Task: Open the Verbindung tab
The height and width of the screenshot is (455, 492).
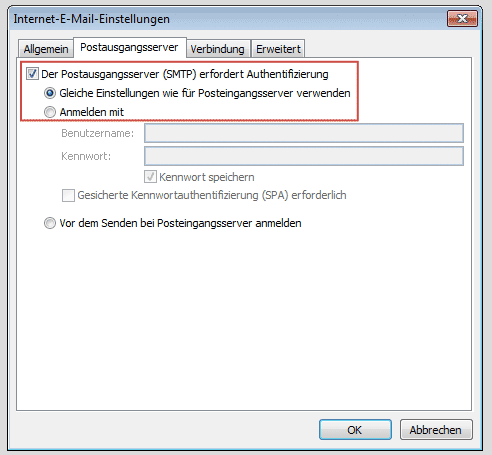Action: pyautogui.click(x=217, y=49)
